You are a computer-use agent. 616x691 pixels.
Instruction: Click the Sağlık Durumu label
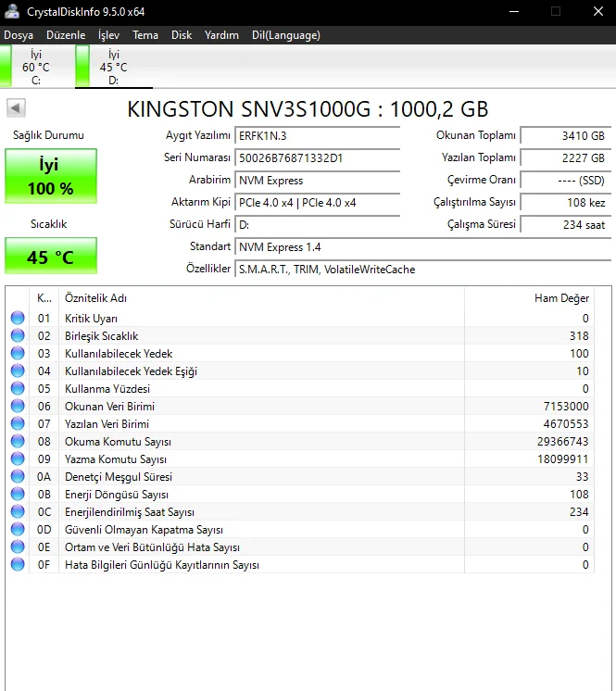point(48,135)
